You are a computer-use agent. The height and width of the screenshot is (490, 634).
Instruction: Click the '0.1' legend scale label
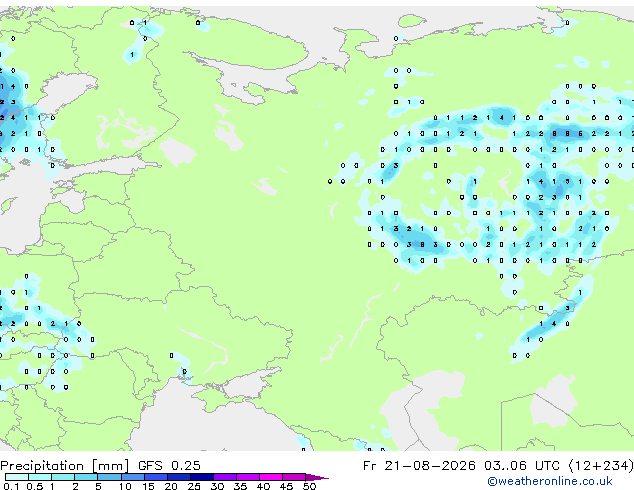tap(12, 486)
